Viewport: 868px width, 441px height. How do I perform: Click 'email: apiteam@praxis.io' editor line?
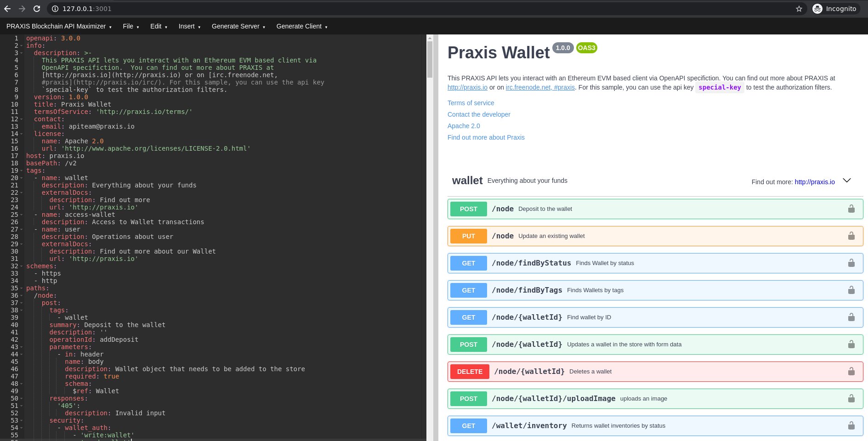point(88,126)
